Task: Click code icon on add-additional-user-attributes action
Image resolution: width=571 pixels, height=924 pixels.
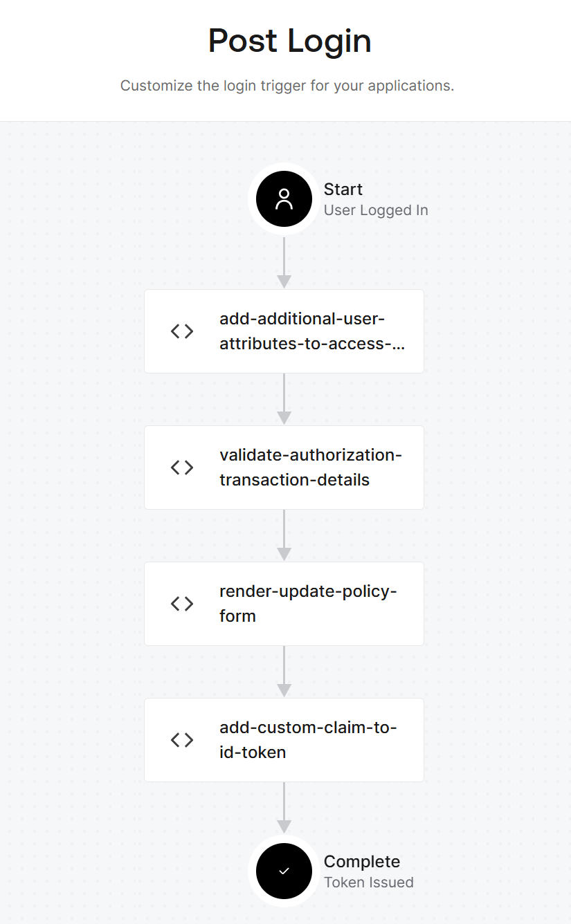Action: (x=182, y=331)
